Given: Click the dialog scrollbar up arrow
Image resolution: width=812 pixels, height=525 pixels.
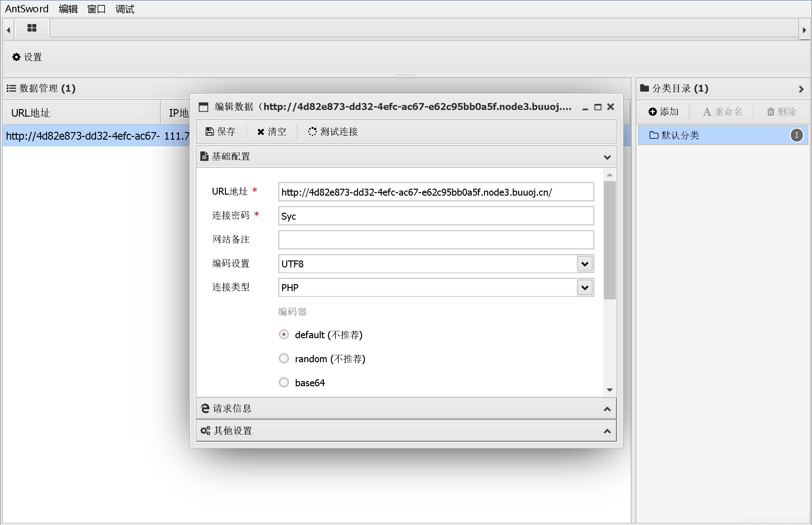Looking at the screenshot, I should point(609,175).
